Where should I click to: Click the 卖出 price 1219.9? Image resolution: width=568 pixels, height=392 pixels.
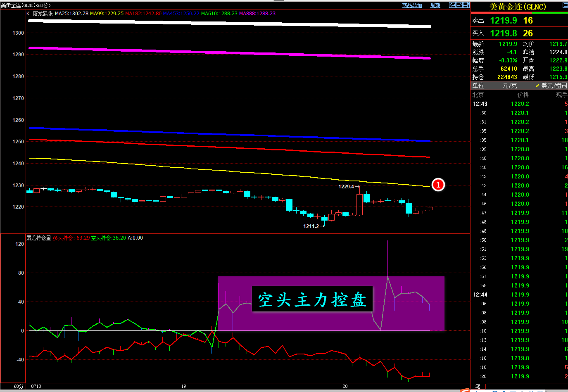[x=504, y=20]
